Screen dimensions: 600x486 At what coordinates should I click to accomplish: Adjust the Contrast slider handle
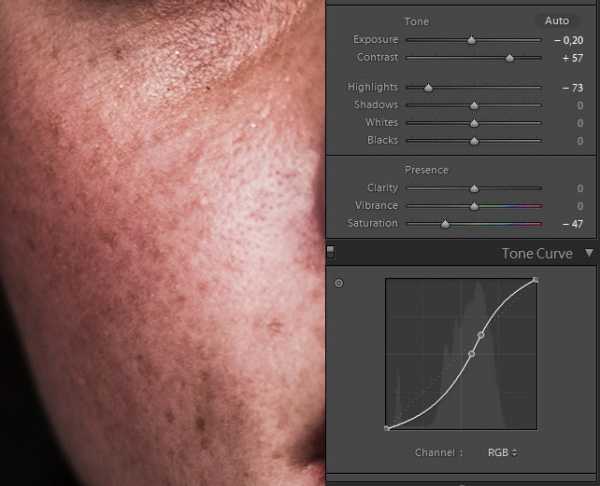pyautogui.click(x=509, y=58)
